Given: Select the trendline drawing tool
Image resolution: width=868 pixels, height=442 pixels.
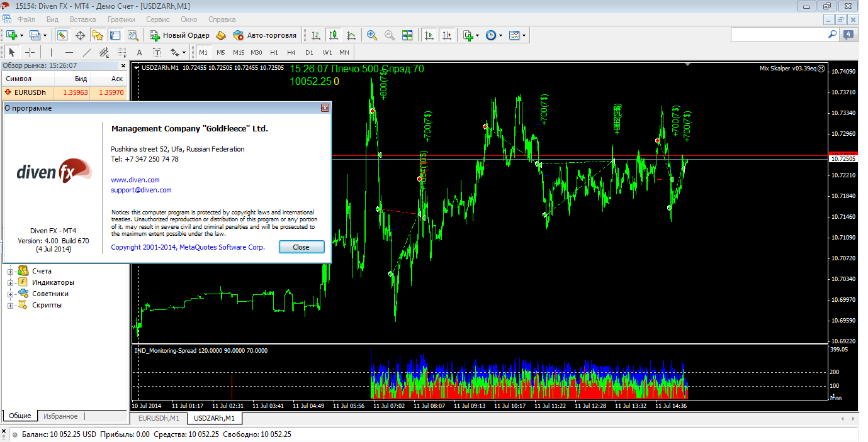Looking at the screenshot, I should [87, 52].
